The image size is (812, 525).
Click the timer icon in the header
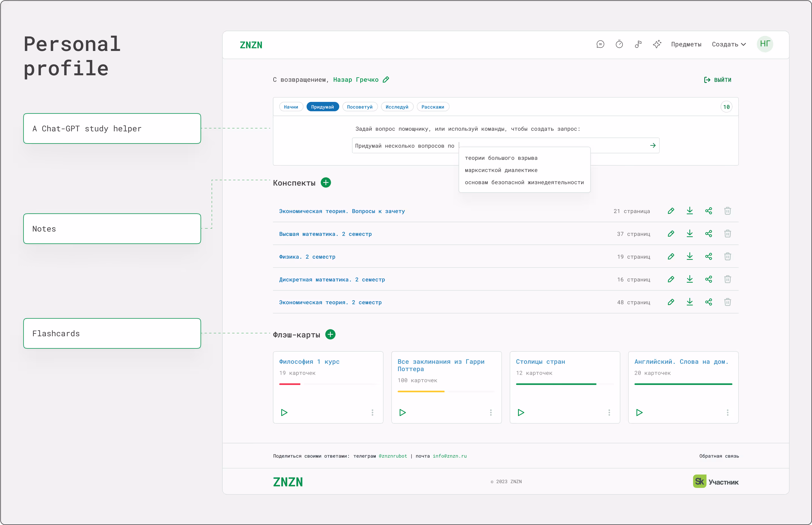point(619,44)
